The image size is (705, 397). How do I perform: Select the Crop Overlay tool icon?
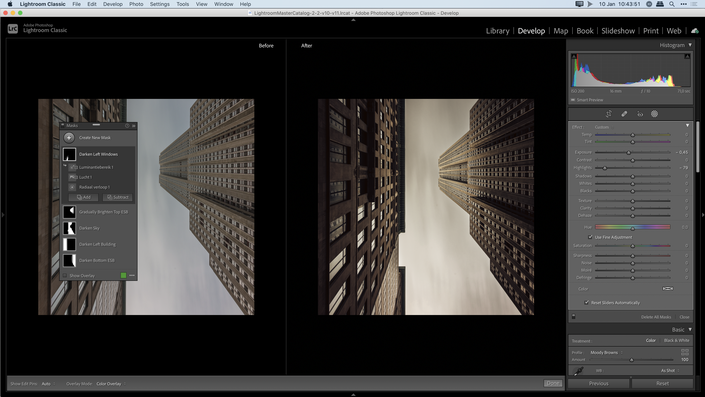pyautogui.click(x=609, y=114)
